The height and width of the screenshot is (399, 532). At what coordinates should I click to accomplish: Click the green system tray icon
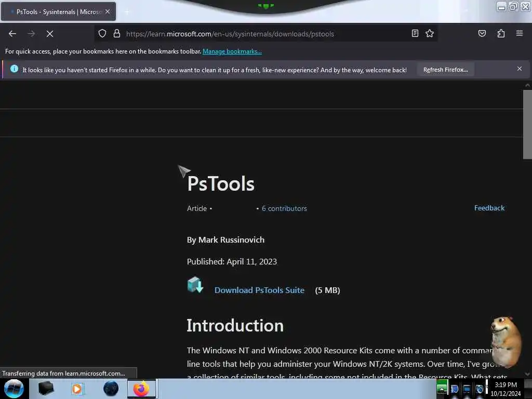442,387
